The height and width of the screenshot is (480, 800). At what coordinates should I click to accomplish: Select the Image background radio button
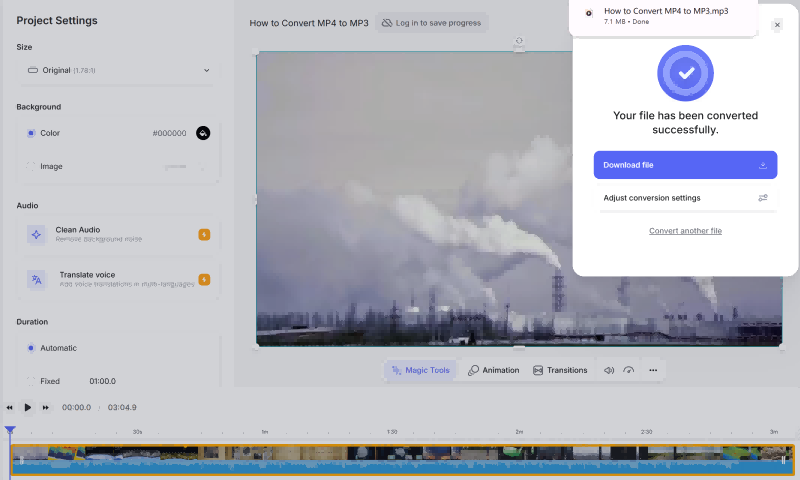pyautogui.click(x=31, y=166)
